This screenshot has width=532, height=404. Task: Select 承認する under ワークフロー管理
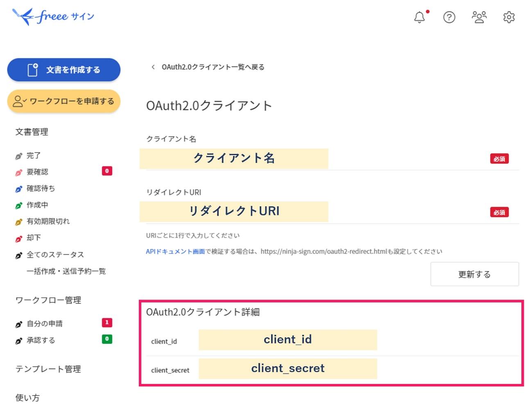coord(40,340)
